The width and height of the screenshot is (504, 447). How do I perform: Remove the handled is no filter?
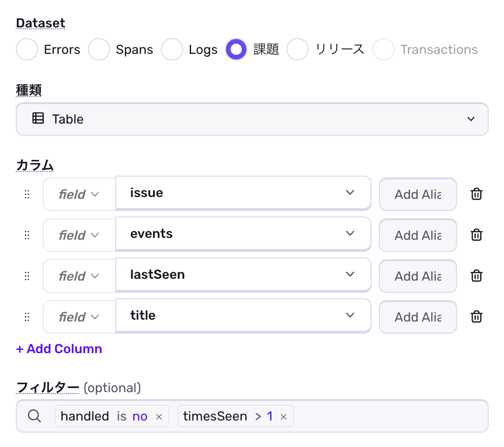pos(159,417)
